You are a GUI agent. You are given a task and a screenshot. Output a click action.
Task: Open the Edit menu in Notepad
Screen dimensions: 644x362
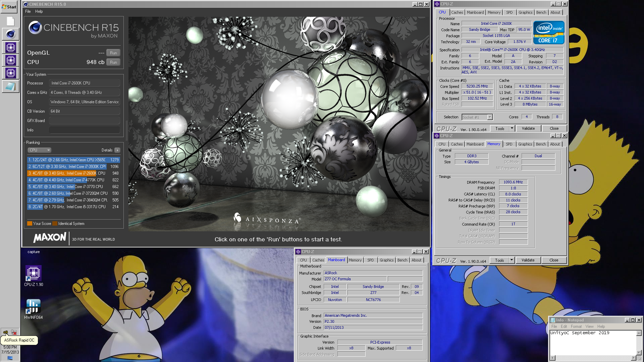(564, 326)
